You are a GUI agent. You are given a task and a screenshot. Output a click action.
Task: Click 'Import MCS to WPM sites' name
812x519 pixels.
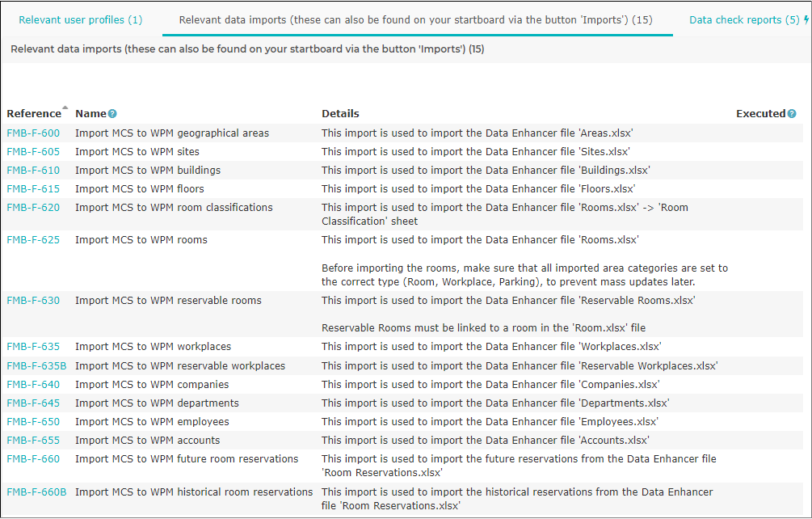coord(137,152)
